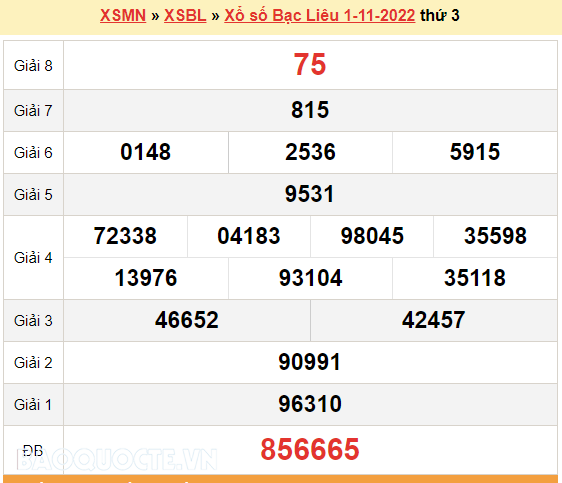Click the Giải 4 number 35118
562x483 pixels.
(x=475, y=278)
